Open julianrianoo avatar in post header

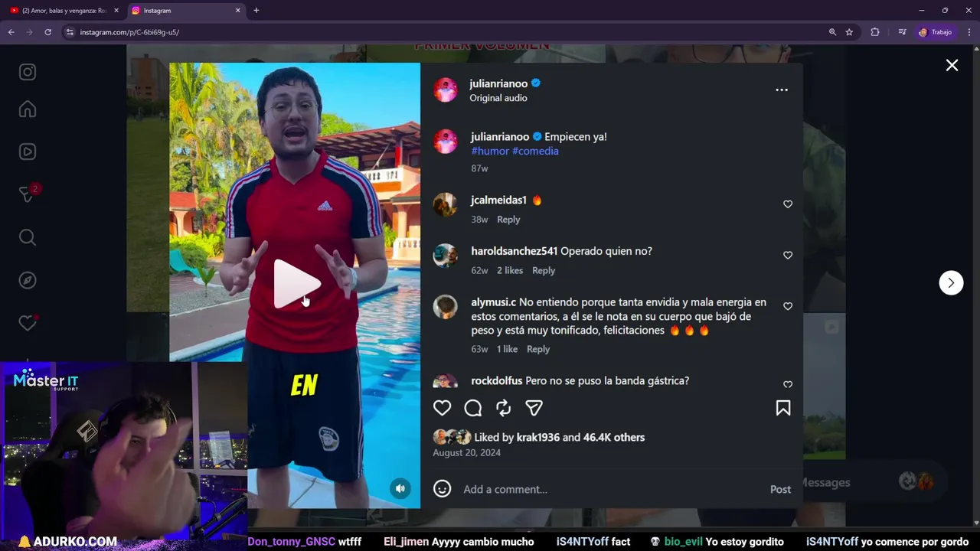pos(446,90)
